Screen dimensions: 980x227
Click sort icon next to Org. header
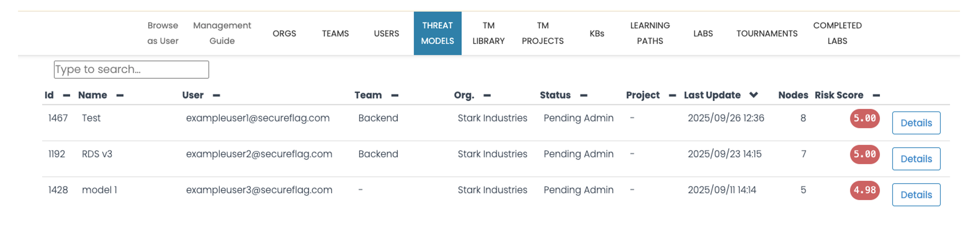487,95
